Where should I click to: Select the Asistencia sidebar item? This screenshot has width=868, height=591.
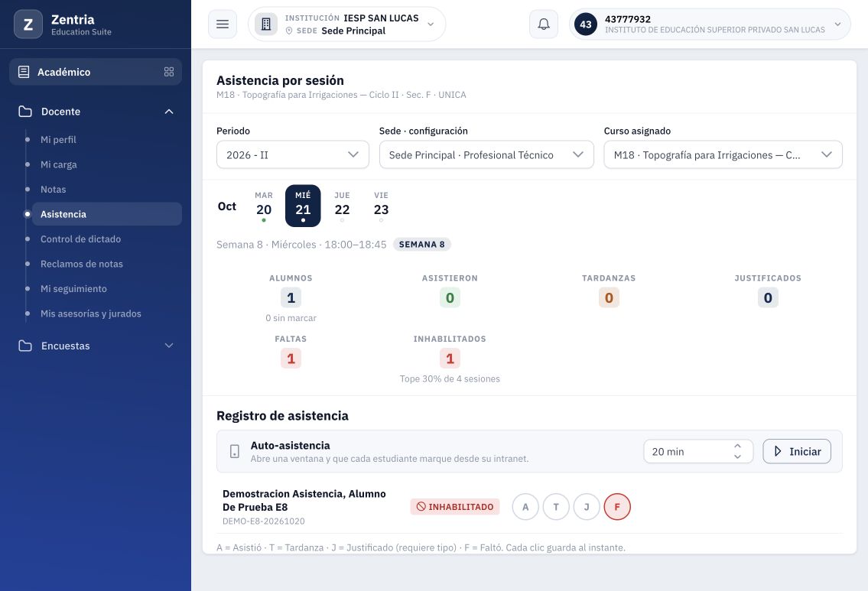pyautogui.click(x=107, y=214)
